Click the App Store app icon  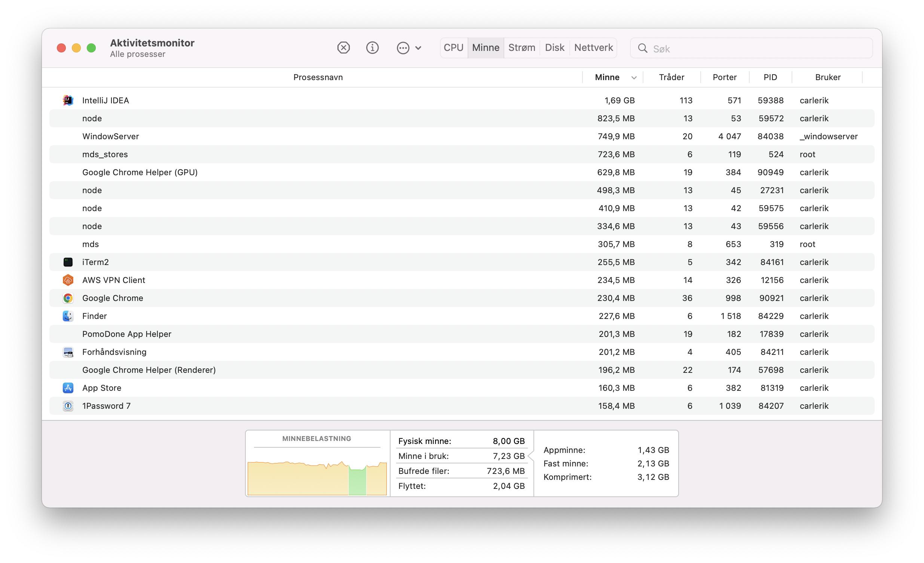pyautogui.click(x=68, y=388)
